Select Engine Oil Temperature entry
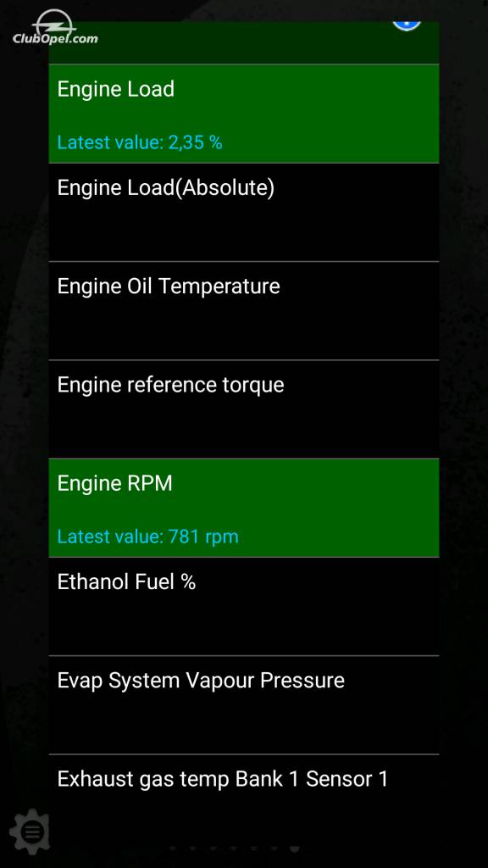 (244, 311)
